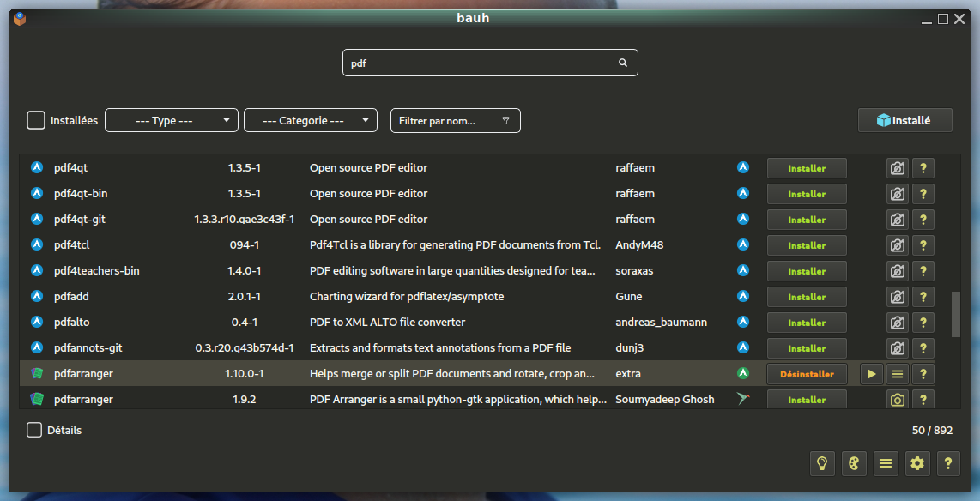Show info for pdf4tcl package
This screenshot has height=501, width=980.
(x=923, y=244)
